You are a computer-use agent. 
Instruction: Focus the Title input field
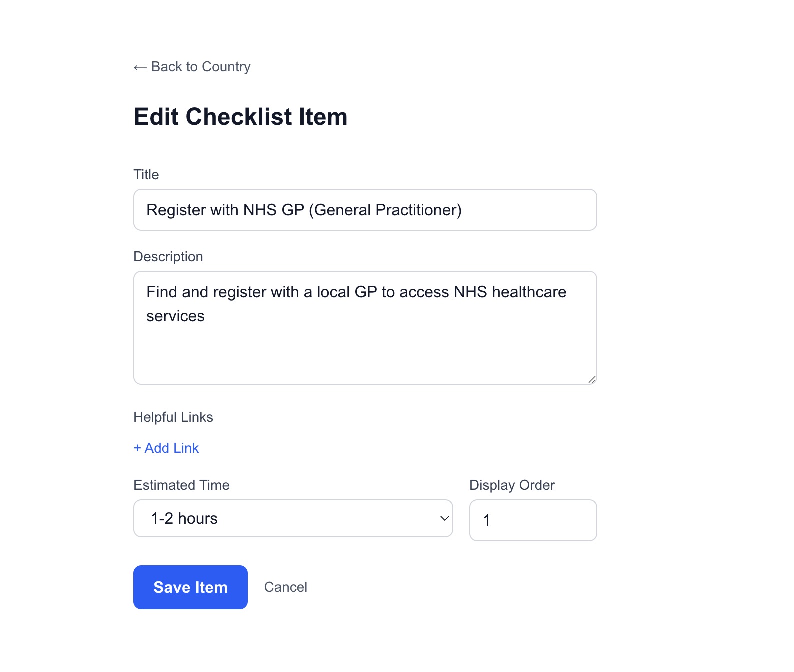[x=364, y=210]
